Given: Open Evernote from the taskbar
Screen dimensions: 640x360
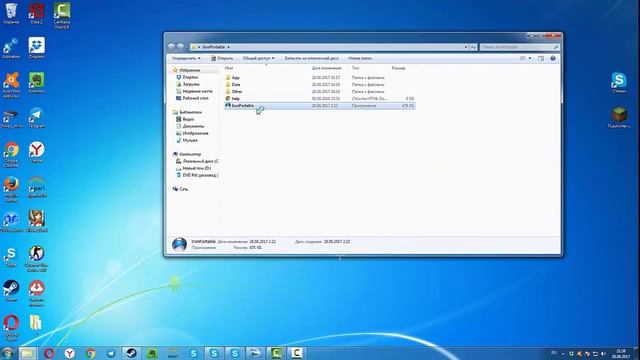Looking at the screenshot, I should coord(152,353).
